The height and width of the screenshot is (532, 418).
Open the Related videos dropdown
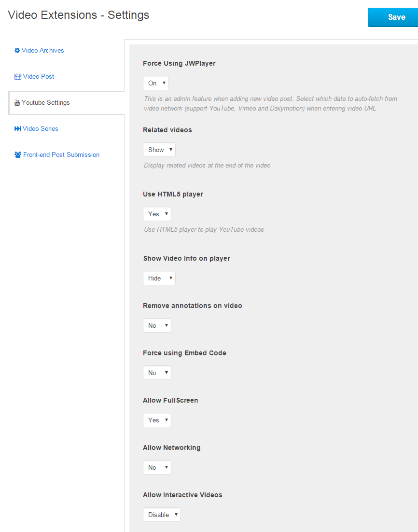pyautogui.click(x=159, y=150)
